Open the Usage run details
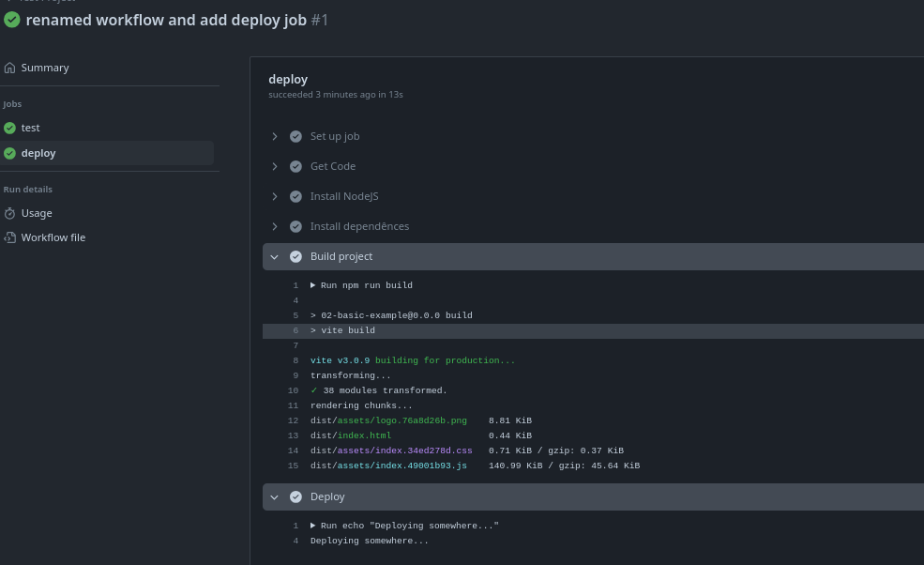This screenshot has width=924, height=565. [x=37, y=213]
